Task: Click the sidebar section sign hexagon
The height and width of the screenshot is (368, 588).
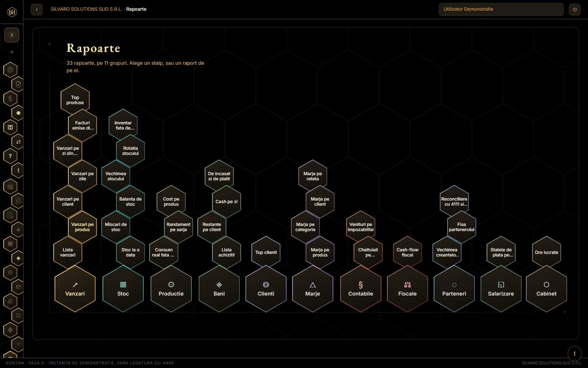Action: click(x=10, y=99)
